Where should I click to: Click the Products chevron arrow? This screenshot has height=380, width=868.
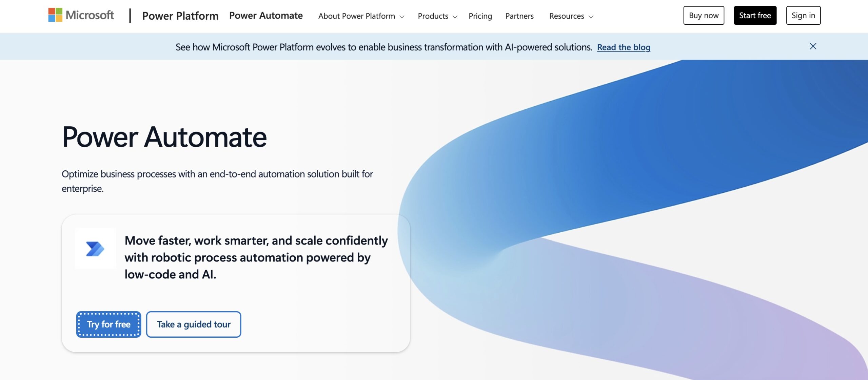tap(455, 17)
